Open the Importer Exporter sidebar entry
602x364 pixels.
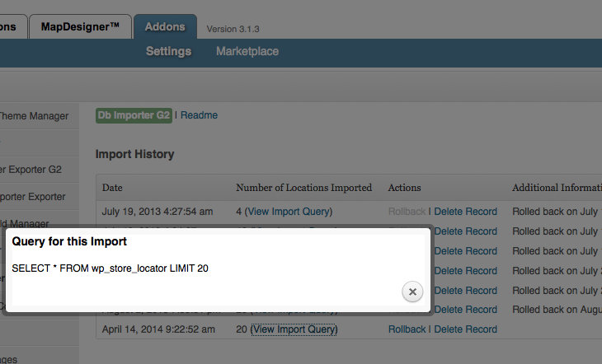pos(33,197)
